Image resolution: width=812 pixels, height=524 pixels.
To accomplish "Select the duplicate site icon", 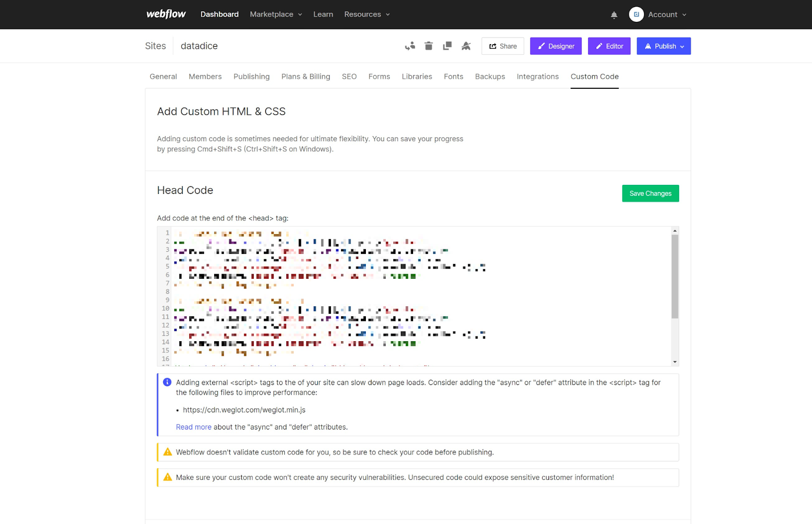I will pyautogui.click(x=447, y=46).
